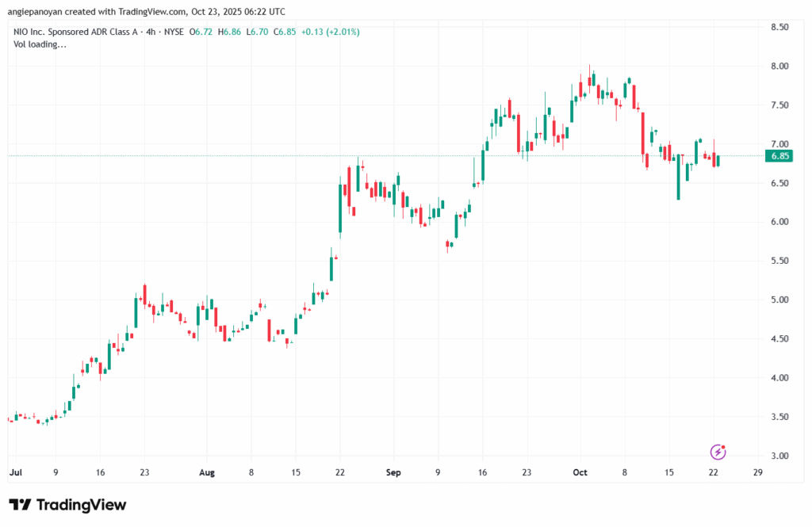Select the Sep marker on time axis

tap(393, 472)
